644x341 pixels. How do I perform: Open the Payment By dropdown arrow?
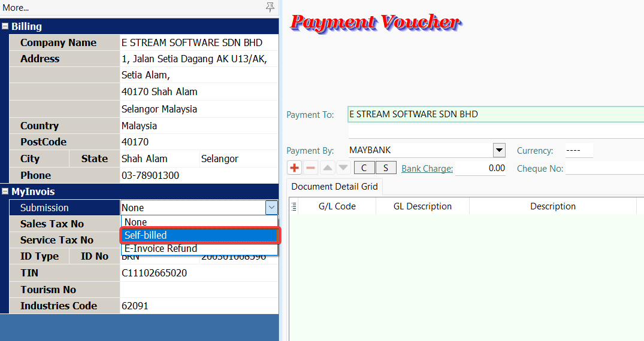(x=499, y=150)
